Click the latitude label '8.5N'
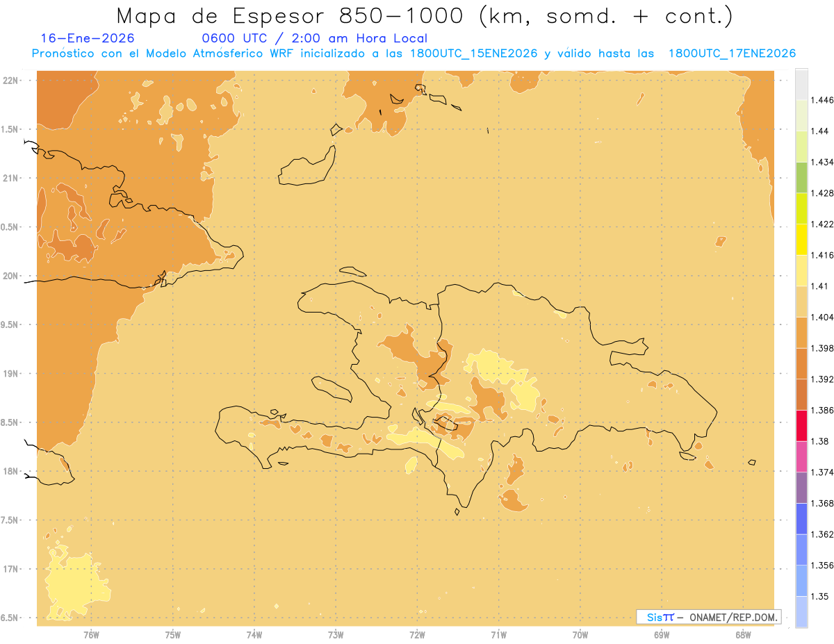834x644 pixels. (x=10, y=422)
